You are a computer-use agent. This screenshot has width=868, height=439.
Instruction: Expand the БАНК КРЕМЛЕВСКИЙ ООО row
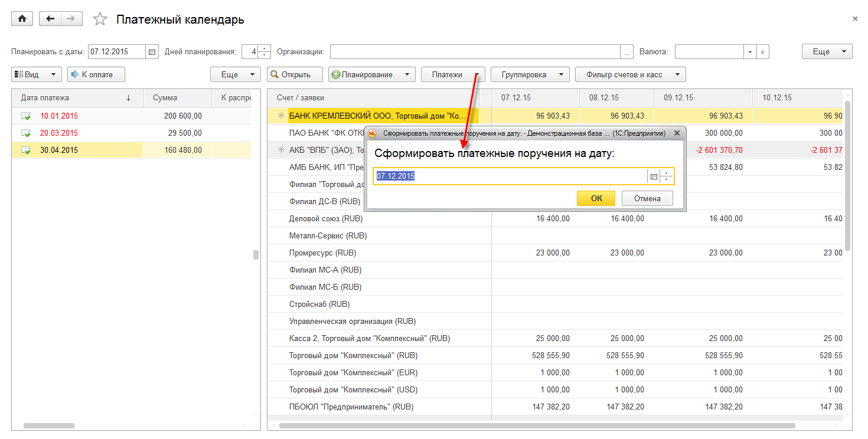coord(280,116)
